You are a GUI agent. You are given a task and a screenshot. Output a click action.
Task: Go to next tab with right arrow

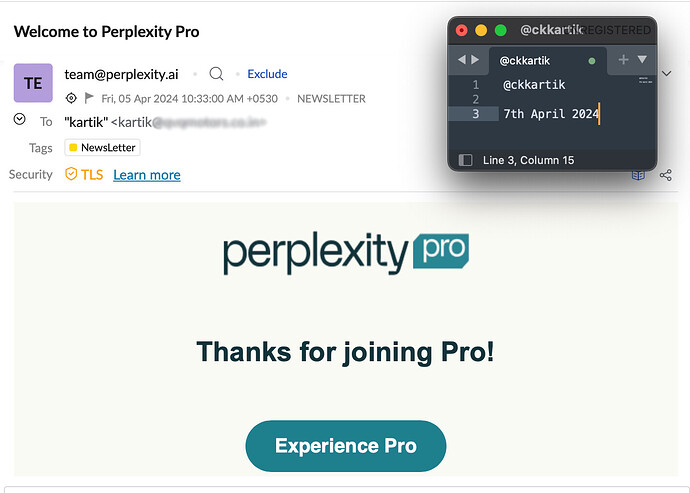(475, 60)
